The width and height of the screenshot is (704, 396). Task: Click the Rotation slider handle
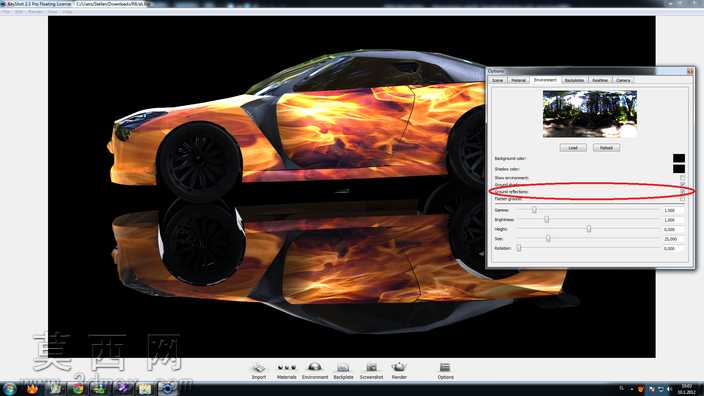[519, 248]
